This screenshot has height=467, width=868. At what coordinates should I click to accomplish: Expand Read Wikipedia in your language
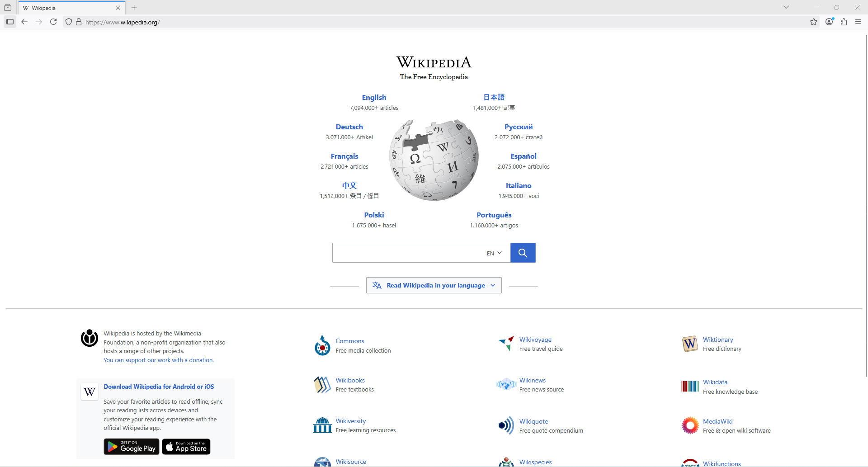[x=434, y=285]
